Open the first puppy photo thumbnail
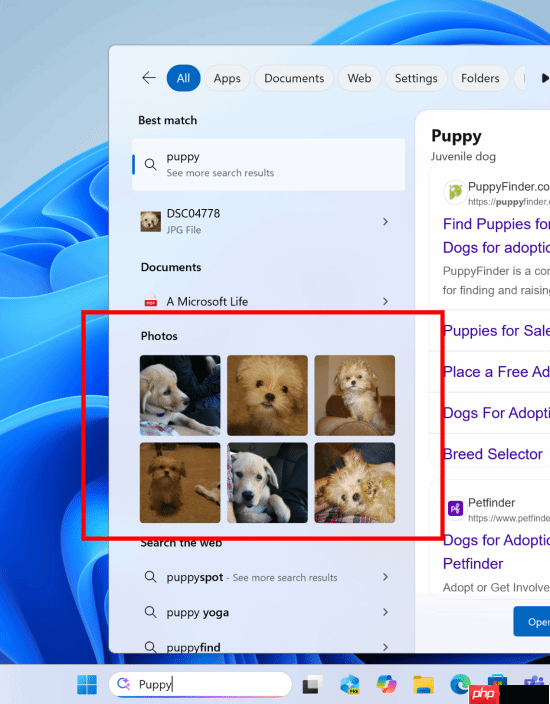 tap(180, 395)
